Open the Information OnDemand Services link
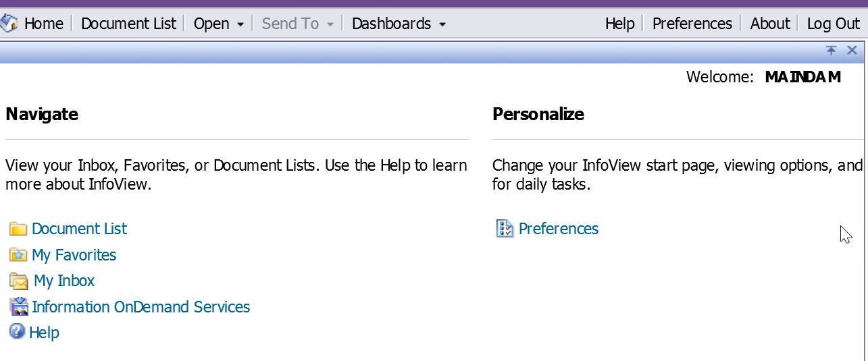Screen dimensions: 868x361 tap(141, 307)
